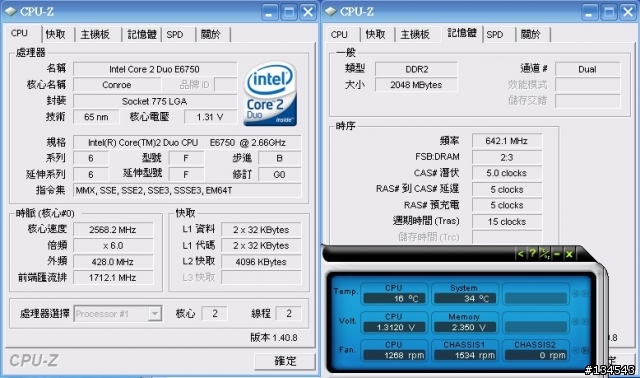Screen dimensions: 640x378
Task: Click the bus speed value '428.0 MHz'
Action: point(113,262)
